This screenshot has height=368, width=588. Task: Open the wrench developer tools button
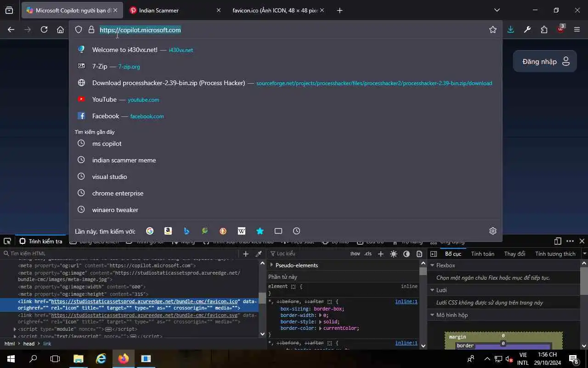pyautogui.click(x=527, y=29)
